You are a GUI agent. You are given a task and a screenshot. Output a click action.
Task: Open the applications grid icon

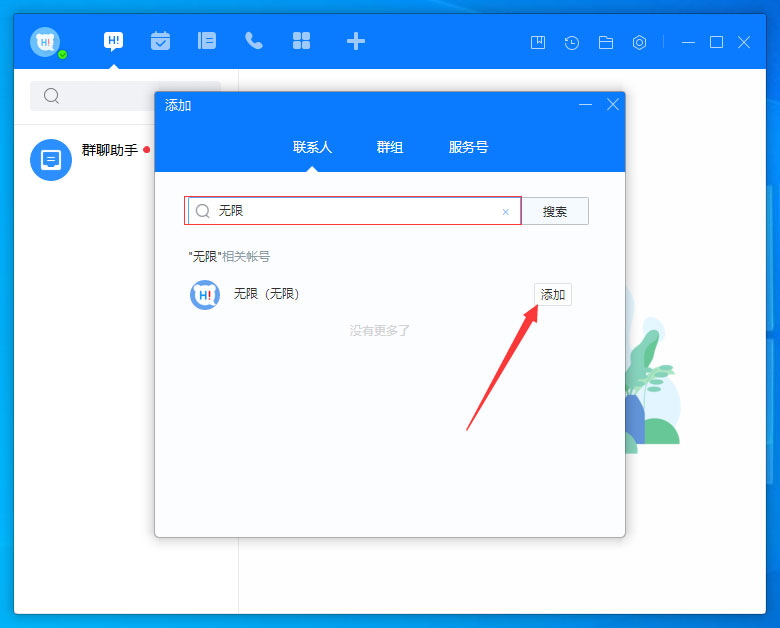[x=301, y=41]
